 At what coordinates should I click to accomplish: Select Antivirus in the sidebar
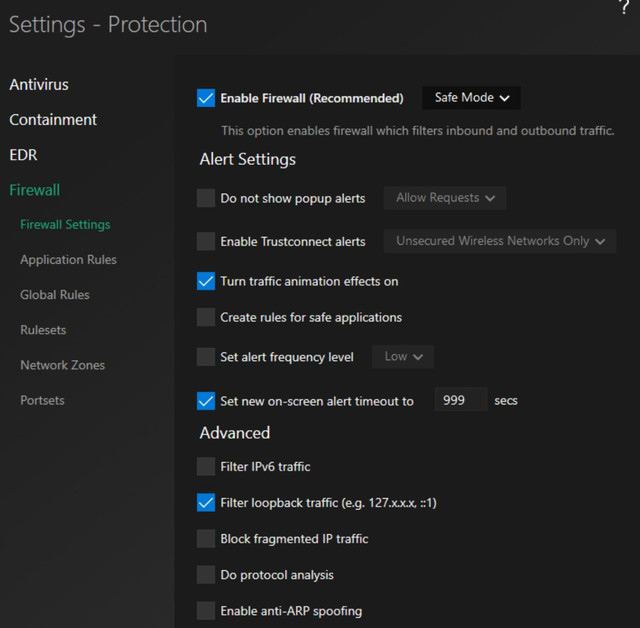pos(39,84)
